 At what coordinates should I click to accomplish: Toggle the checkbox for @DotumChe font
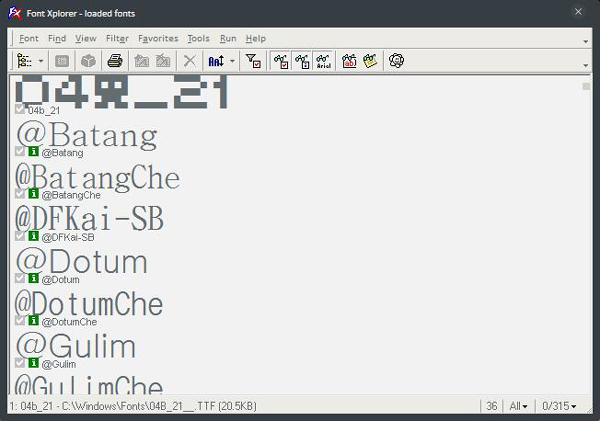coord(20,320)
